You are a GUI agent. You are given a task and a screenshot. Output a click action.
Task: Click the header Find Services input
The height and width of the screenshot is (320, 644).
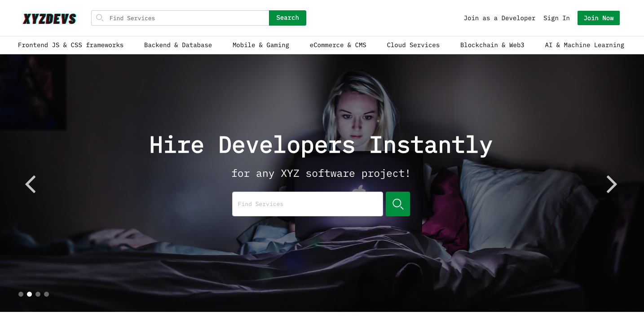[180, 18]
